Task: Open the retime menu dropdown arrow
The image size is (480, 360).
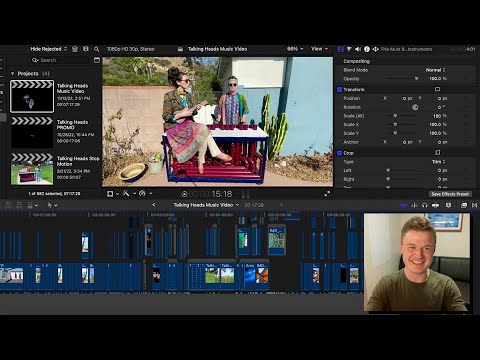Action: 151,193
